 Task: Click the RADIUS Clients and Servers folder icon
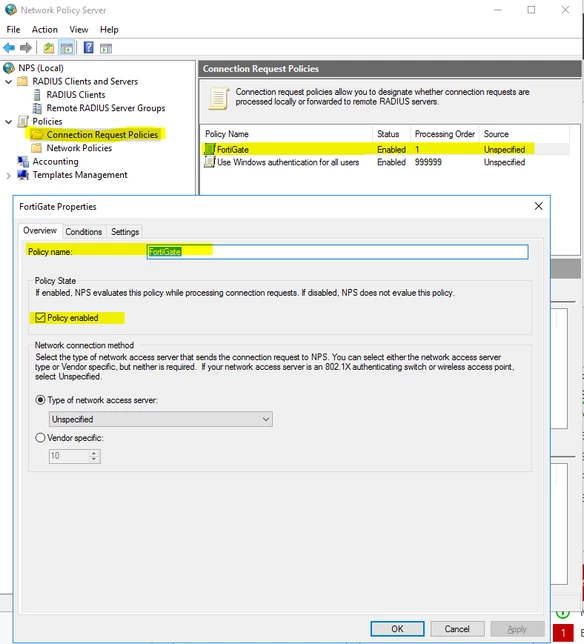point(23,81)
